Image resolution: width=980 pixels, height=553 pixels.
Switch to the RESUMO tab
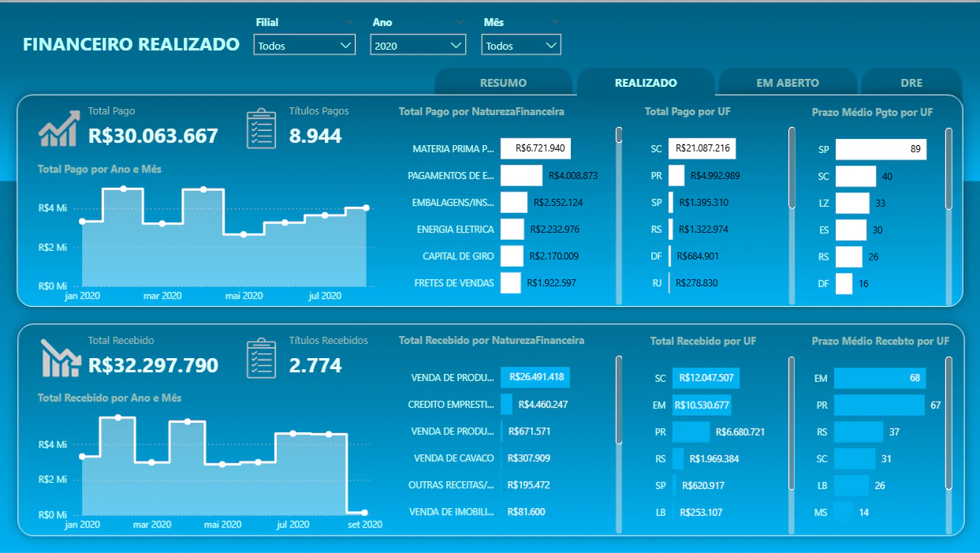[503, 82]
